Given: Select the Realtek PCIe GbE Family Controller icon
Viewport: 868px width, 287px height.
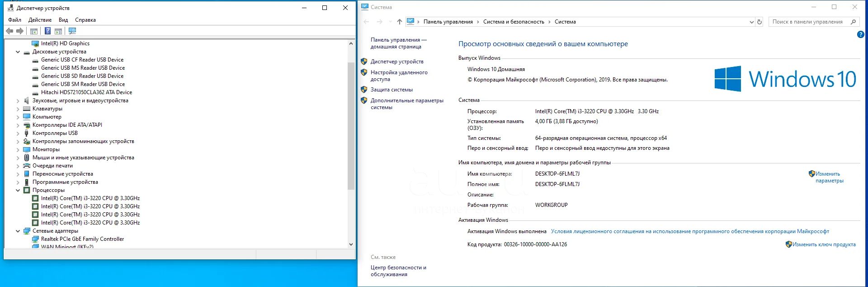Looking at the screenshot, I should (x=36, y=239).
